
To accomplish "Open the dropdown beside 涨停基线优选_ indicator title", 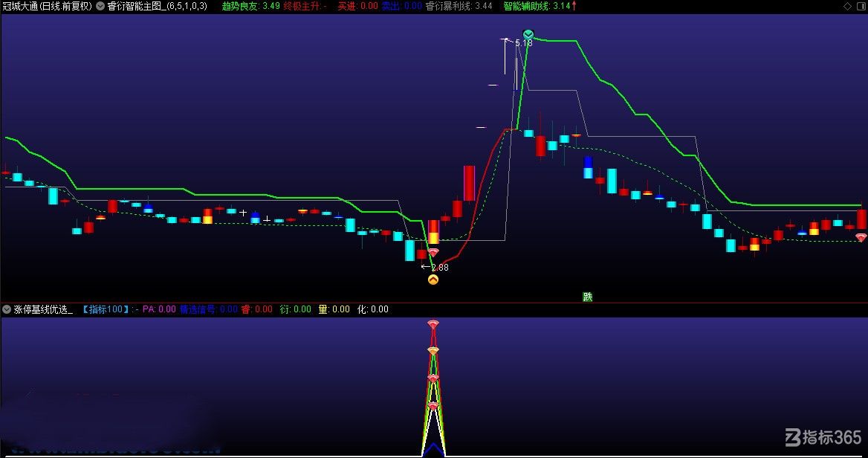I will pyautogui.click(x=7, y=309).
